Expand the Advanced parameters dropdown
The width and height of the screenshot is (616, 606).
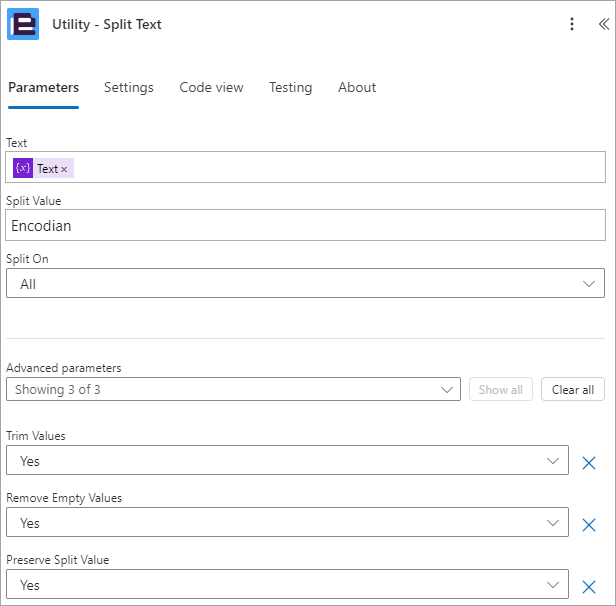coord(233,389)
